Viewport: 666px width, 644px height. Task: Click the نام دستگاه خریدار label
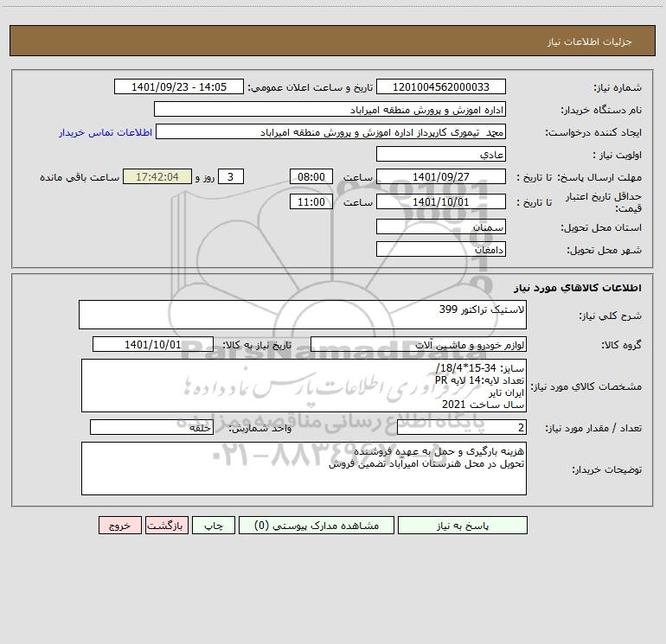point(601,111)
